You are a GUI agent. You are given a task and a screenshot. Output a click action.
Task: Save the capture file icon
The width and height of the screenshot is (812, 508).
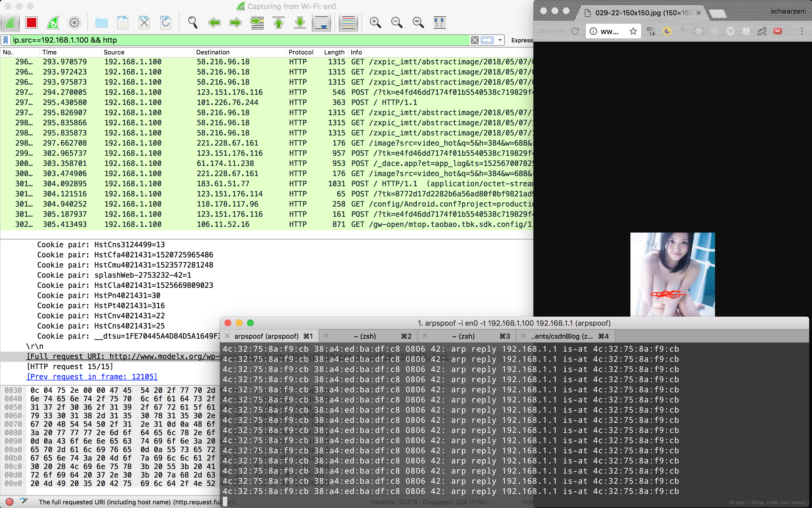pos(123,23)
